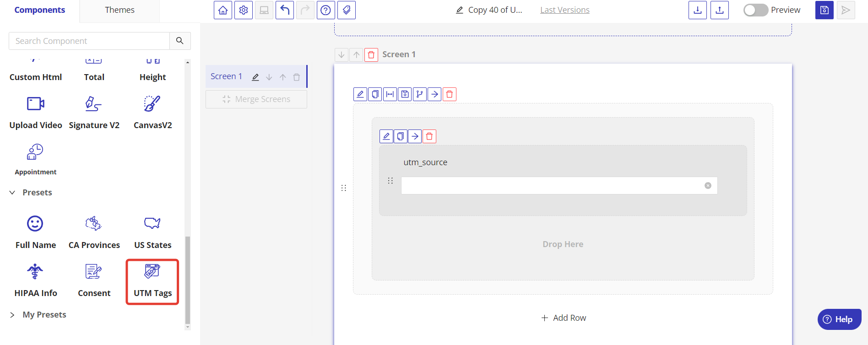Viewport: 868px width, 345px height.
Task: Click the Help button
Action: tap(839, 319)
